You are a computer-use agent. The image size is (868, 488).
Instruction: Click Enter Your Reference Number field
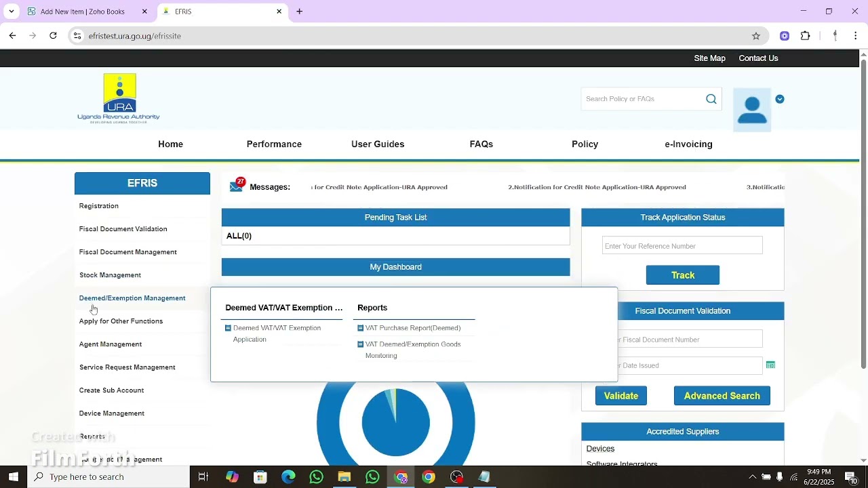point(682,246)
